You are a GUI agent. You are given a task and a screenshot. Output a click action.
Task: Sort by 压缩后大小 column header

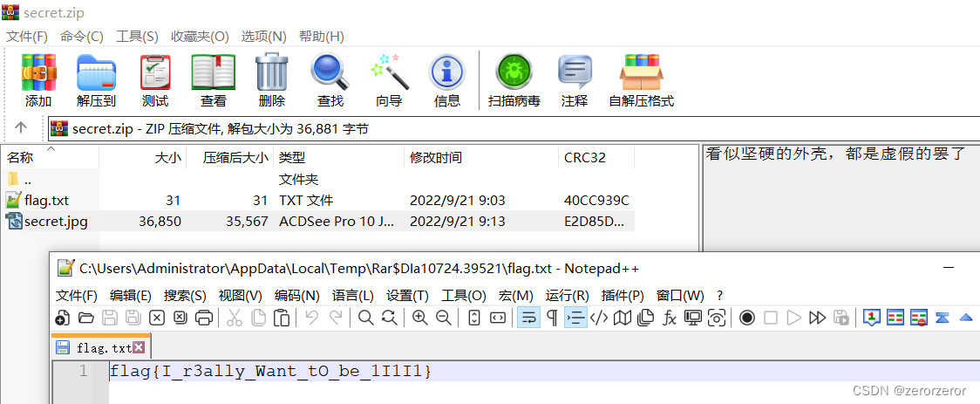[x=230, y=158]
